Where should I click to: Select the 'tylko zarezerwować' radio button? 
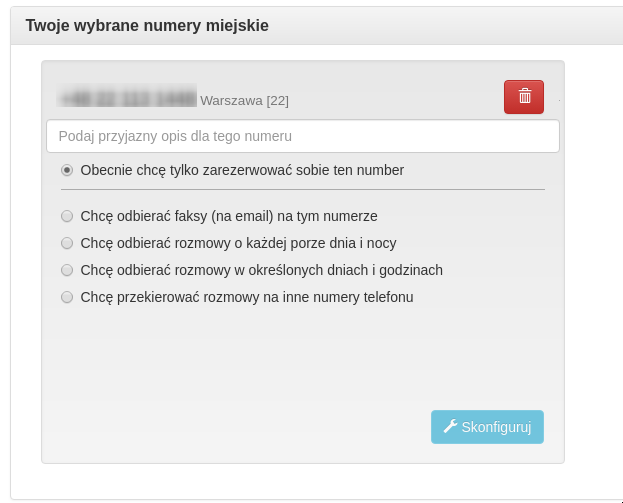tap(67, 170)
